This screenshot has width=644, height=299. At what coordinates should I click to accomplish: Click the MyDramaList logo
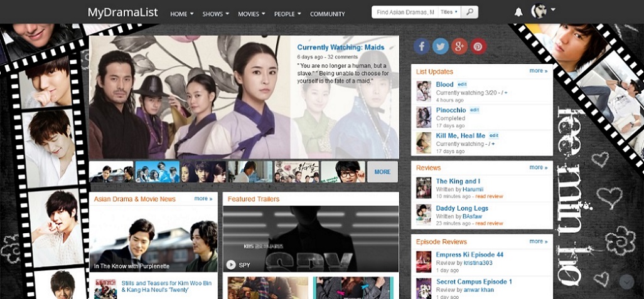click(122, 13)
